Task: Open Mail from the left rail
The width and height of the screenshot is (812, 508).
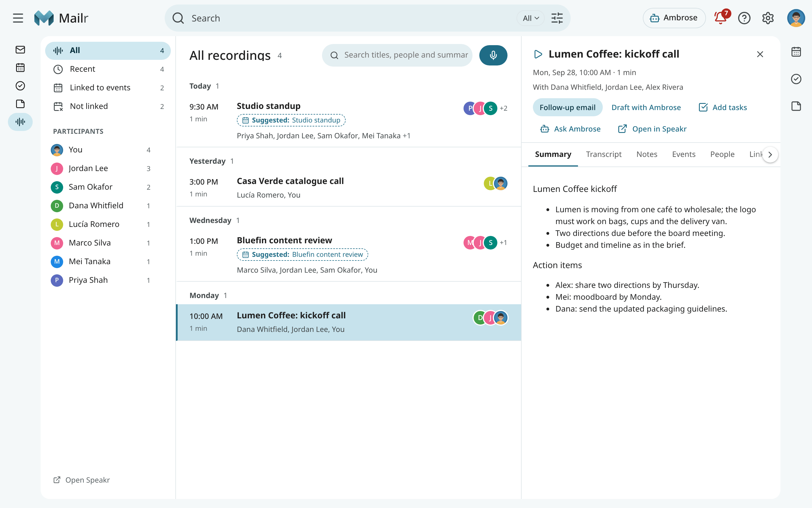Action: (x=20, y=50)
